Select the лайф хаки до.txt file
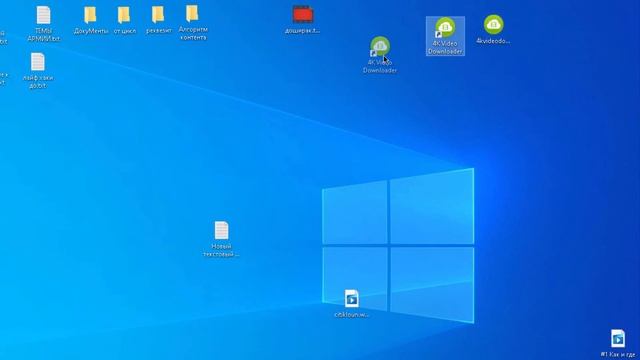Screen dimensions: 640x360 pyautogui.click(x=38, y=71)
